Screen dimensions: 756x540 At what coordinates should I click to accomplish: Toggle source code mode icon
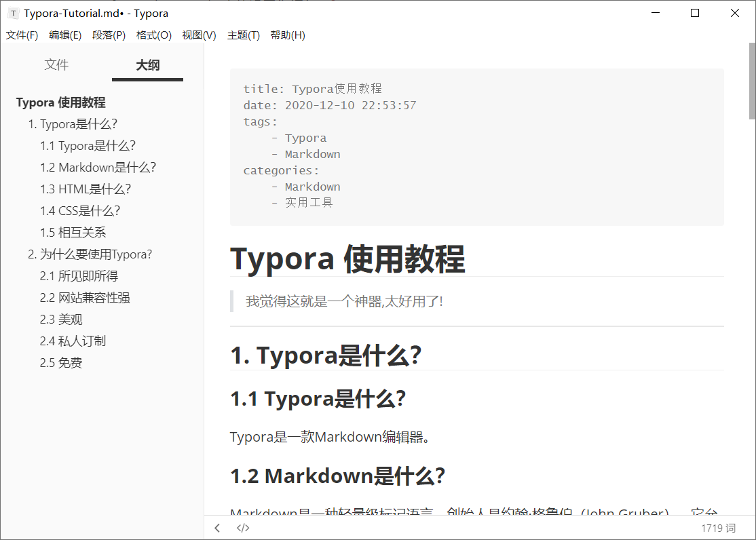pos(243,528)
